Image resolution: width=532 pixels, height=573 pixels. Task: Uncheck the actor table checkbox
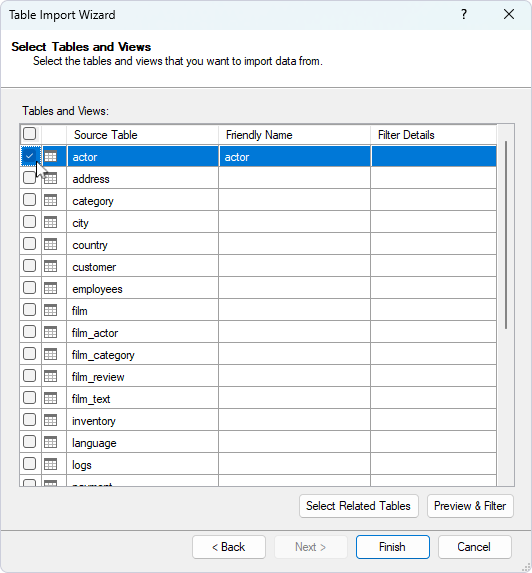(x=29, y=156)
